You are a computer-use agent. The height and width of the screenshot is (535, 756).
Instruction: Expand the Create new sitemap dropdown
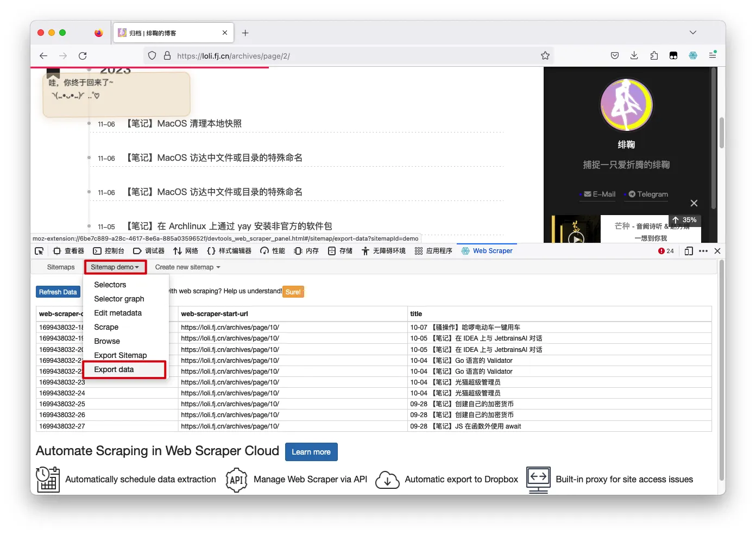[188, 267]
